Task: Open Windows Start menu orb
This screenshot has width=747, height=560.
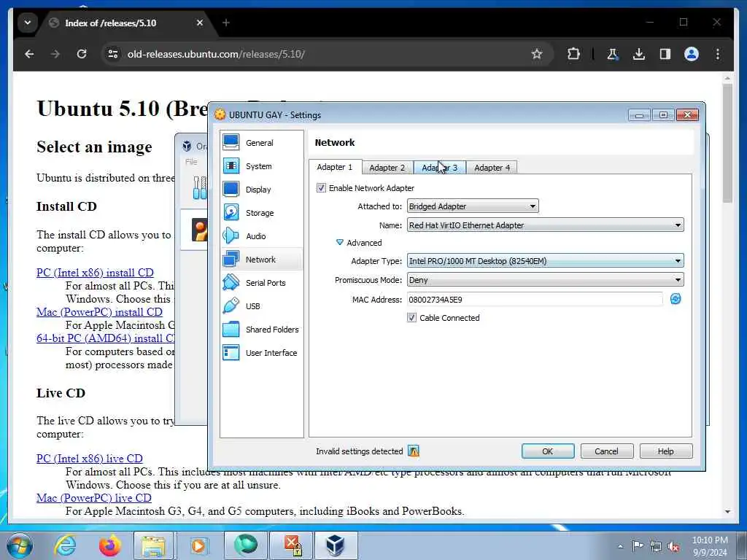Action: coord(19,545)
